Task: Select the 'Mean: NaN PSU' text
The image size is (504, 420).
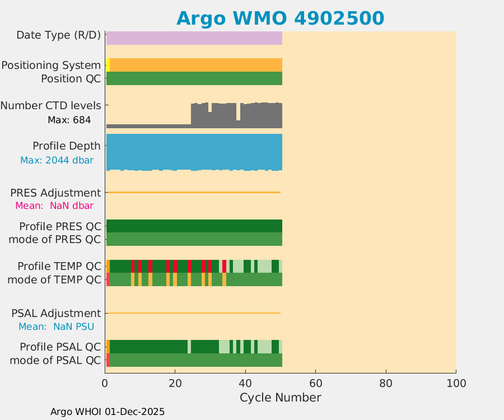Action: (x=56, y=326)
